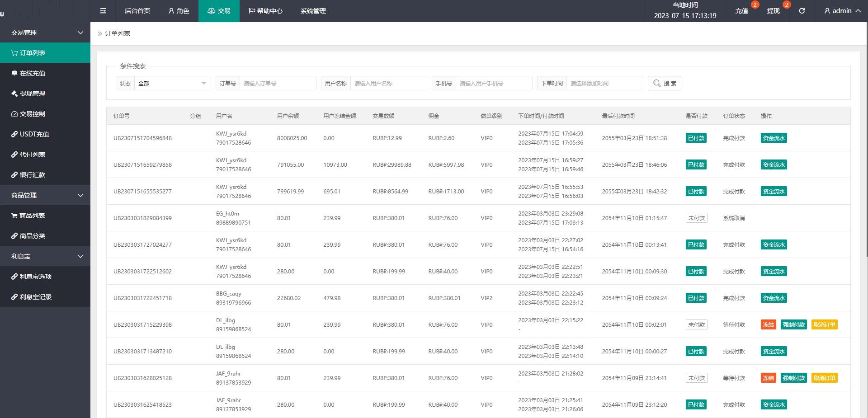The height and width of the screenshot is (418, 868).
Task: Click 资金流水 for order UB2303031722451718
Action: (x=774, y=298)
